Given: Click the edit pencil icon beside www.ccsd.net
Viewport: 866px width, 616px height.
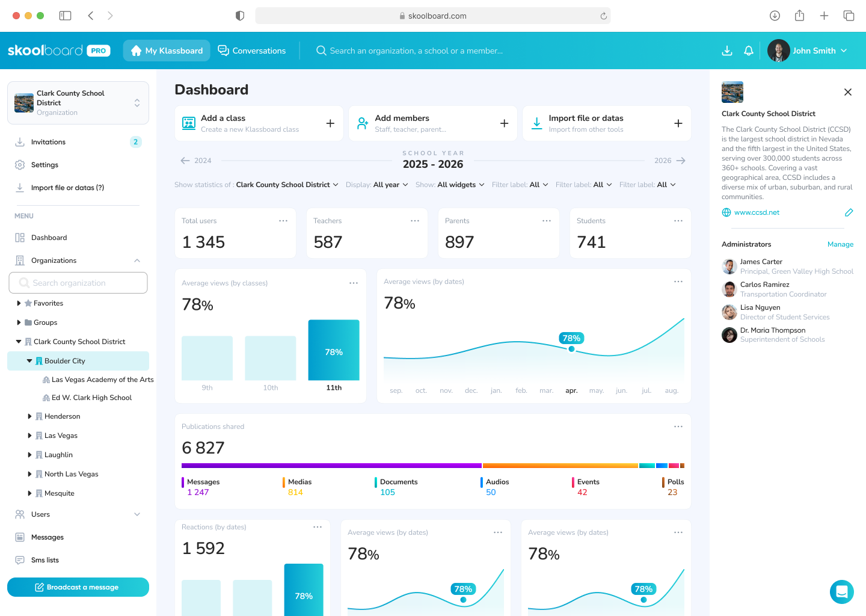Looking at the screenshot, I should click(x=849, y=212).
